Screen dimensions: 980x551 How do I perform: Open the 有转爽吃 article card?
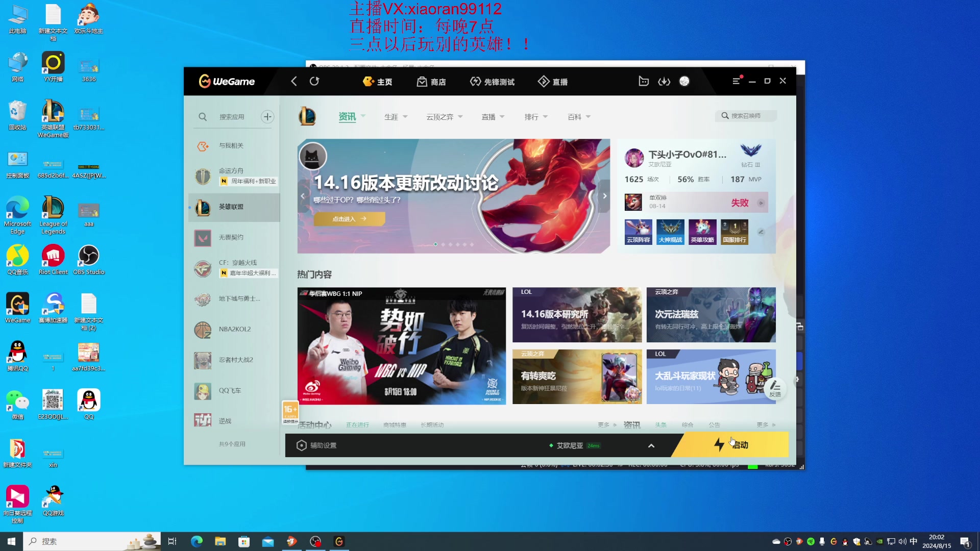577,377
